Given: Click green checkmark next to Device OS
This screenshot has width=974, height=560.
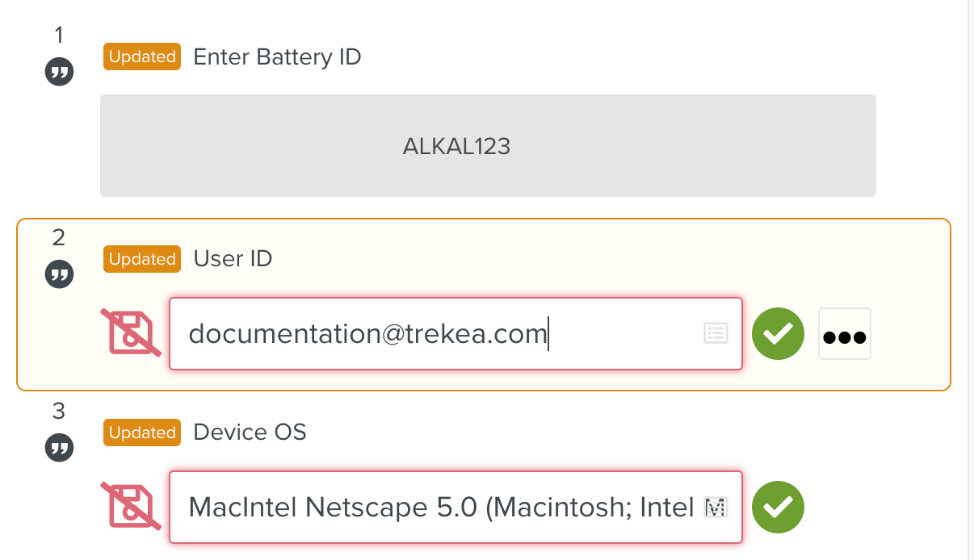Looking at the screenshot, I should [x=778, y=508].
